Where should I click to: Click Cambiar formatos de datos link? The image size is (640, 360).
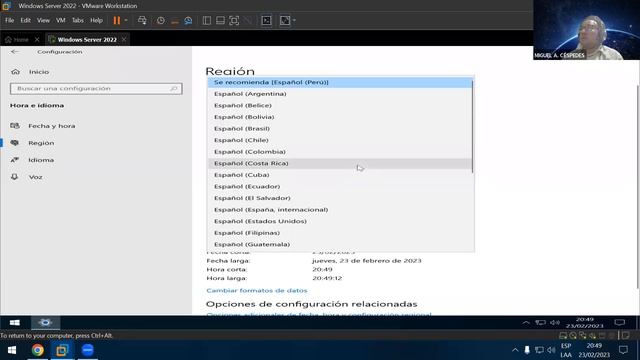[x=257, y=291]
